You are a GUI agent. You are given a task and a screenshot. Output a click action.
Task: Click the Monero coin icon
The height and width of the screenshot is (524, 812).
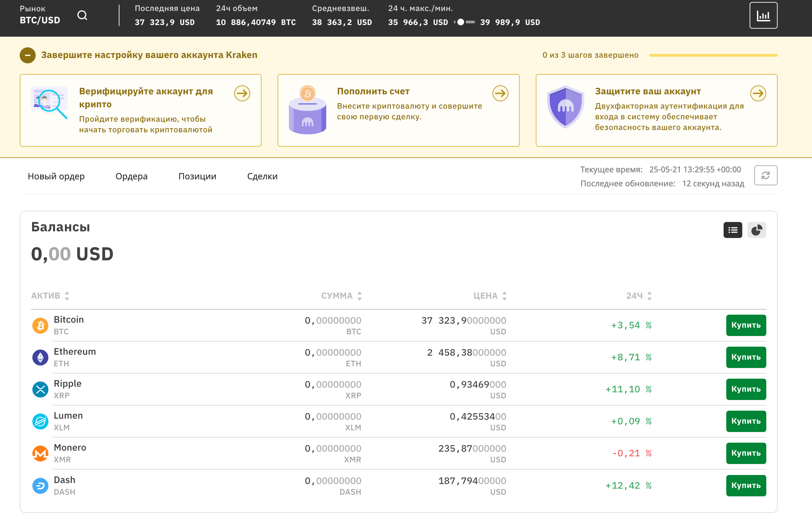(40, 453)
